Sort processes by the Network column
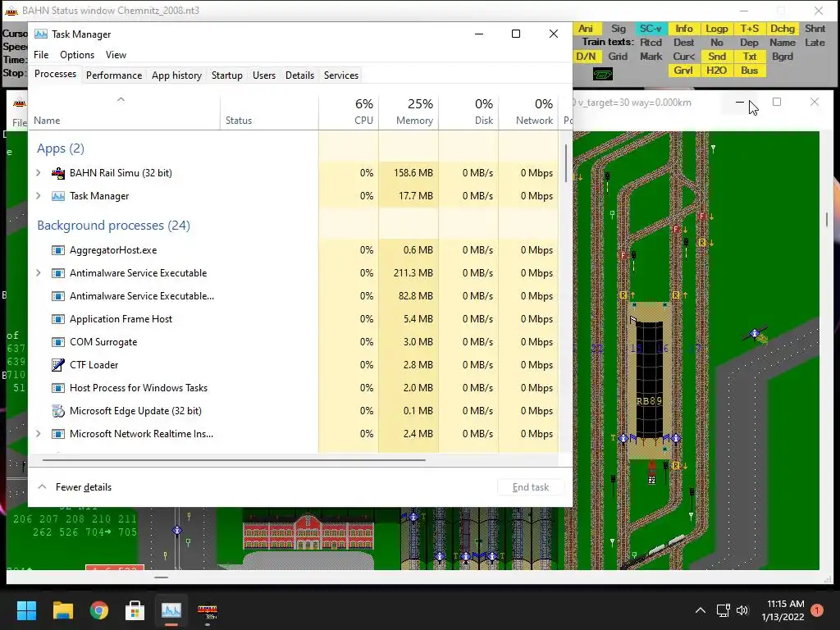Viewport: 840px width, 630px height. coord(529,112)
